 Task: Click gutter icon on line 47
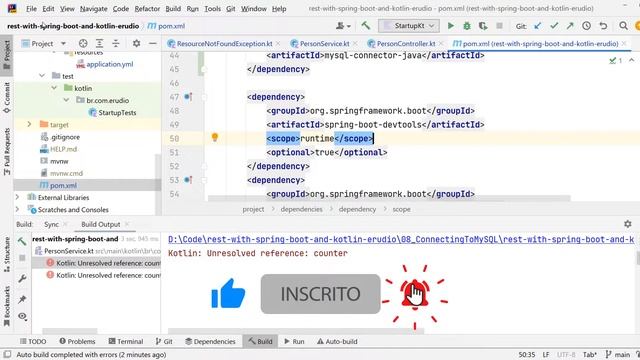click(188, 97)
